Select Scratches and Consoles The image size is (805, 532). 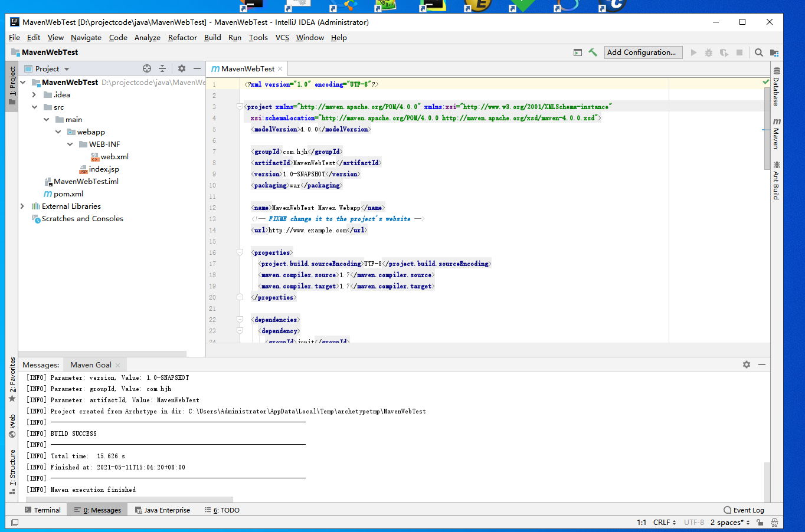(x=83, y=219)
